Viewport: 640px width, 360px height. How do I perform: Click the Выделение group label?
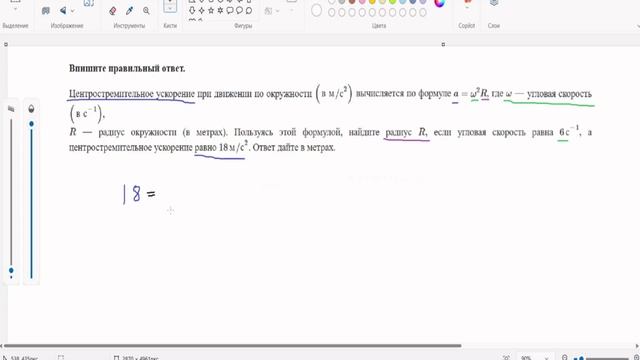(15, 26)
